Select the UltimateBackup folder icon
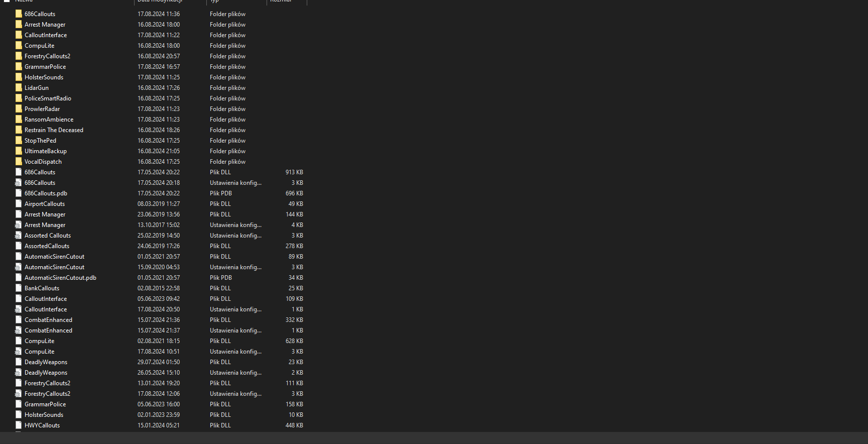 (19, 151)
